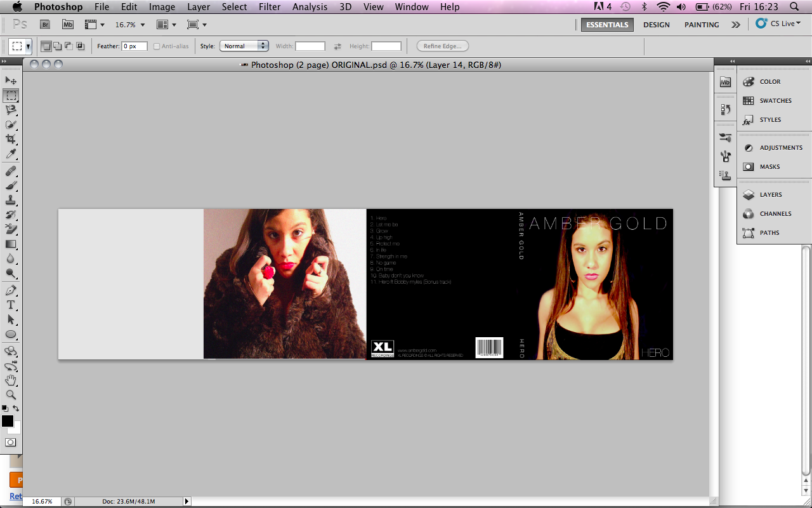Screen dimensions: 812x508
Task: Select the Dodge tool
Action: tap(11, 273)
